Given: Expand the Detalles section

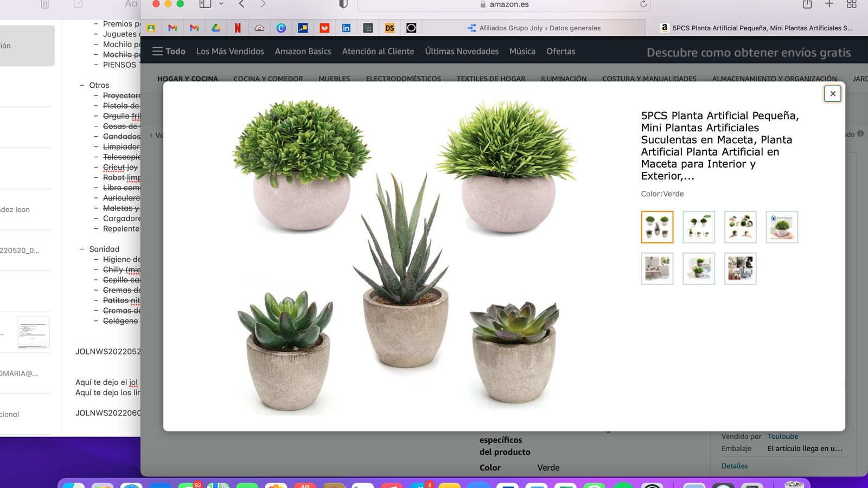Looking at the screenshot, I should click(734, 465).
